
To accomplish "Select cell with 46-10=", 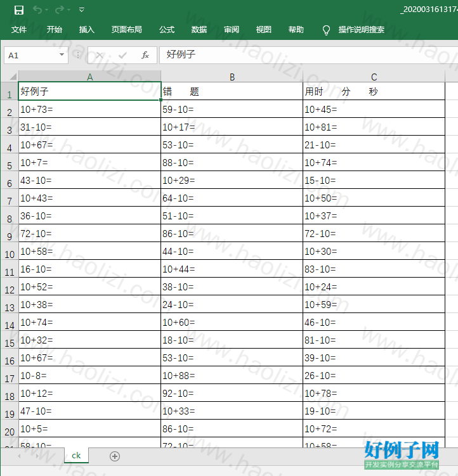I will click(x=374, y=322).
